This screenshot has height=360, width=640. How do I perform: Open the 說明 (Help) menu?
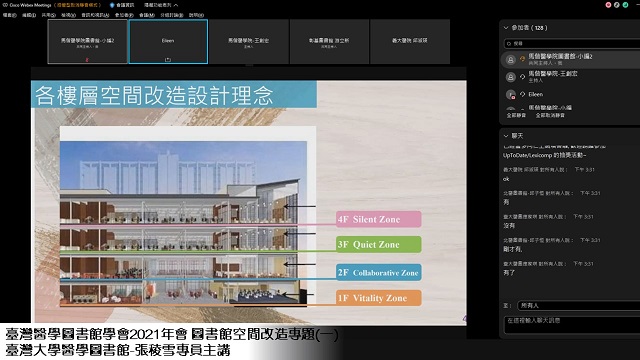pos(196,15)
